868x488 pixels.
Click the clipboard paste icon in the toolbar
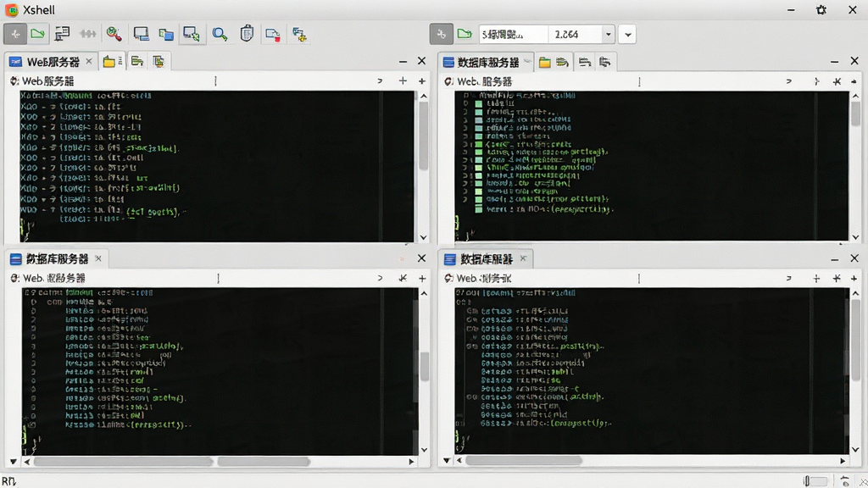click(x=247, y=34)
